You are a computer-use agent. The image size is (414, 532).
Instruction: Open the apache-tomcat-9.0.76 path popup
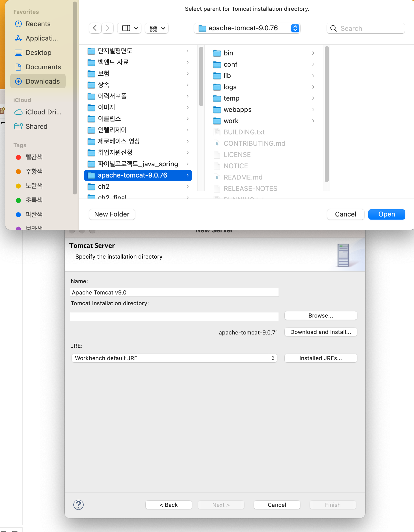[x=247, y=28]
